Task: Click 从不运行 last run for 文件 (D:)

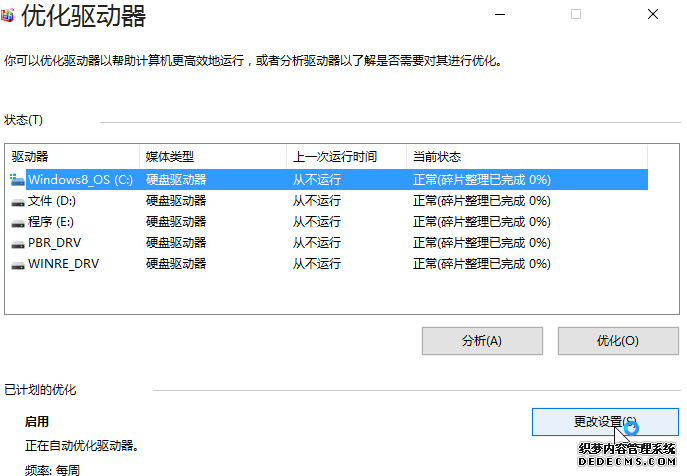Action: [x=317, y=201]
